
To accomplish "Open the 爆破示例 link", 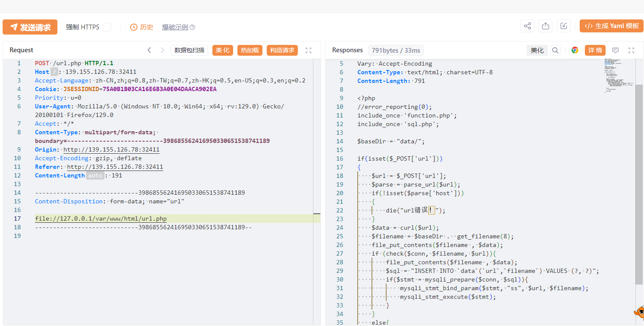I will pyautogui.click(x=175, y=27).
